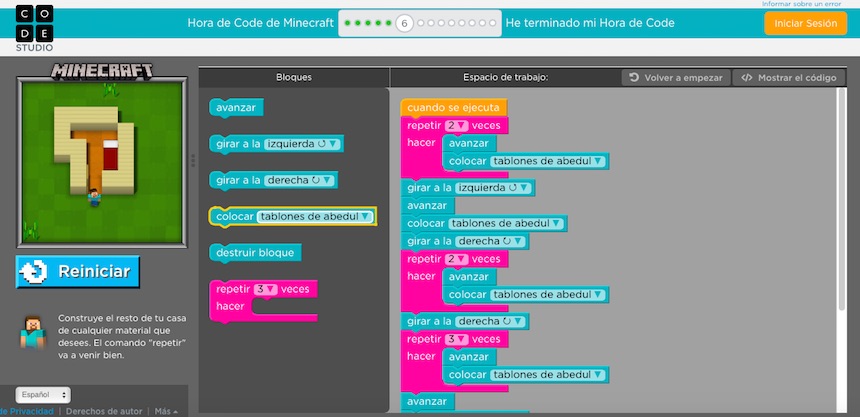Click the Iniciar Sesión button
The width and height of the screenshot is (860, 417).
coord(805,23)
